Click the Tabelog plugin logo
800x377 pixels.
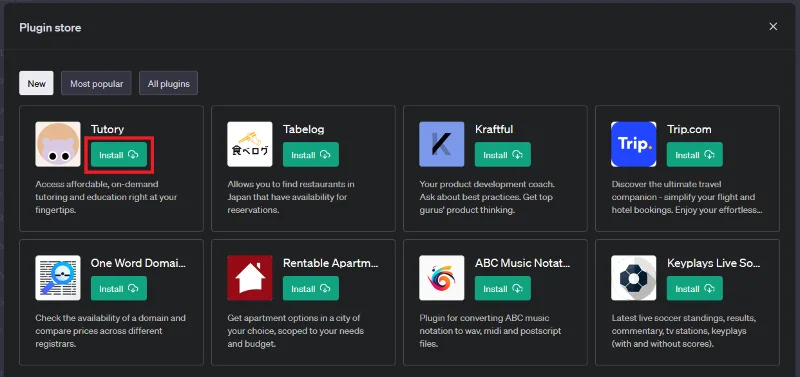click(x=250, y=144)
